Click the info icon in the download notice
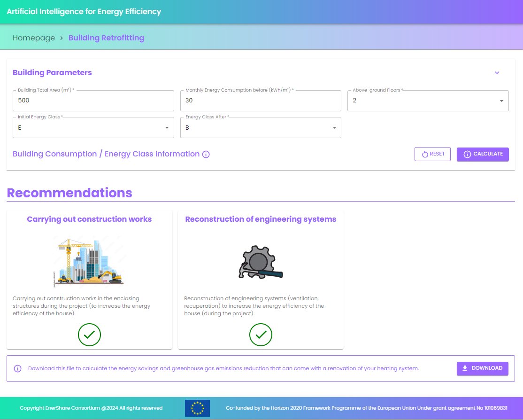 pyautogui.click(x=18, y=369)
